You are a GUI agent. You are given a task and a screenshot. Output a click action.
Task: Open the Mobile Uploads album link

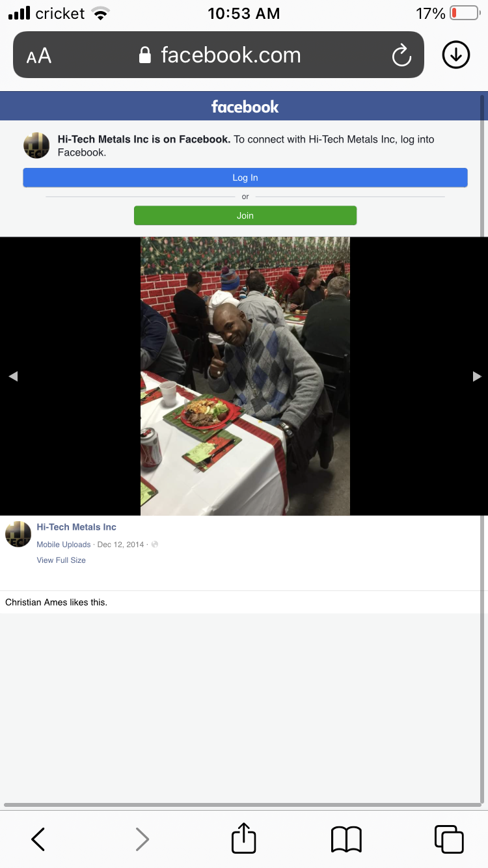[64, 545]
